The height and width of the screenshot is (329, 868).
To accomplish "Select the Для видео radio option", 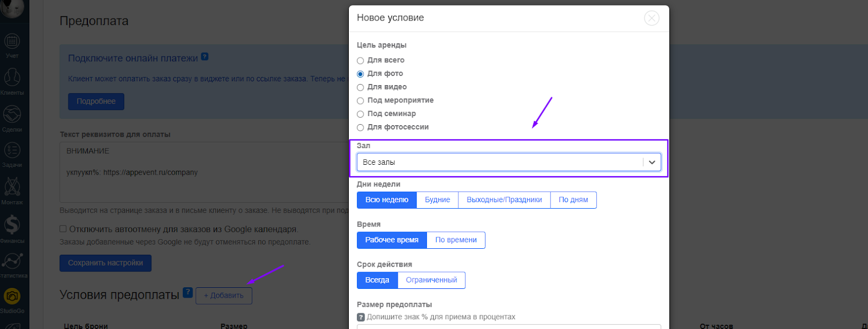I will [x=360, y=87].
